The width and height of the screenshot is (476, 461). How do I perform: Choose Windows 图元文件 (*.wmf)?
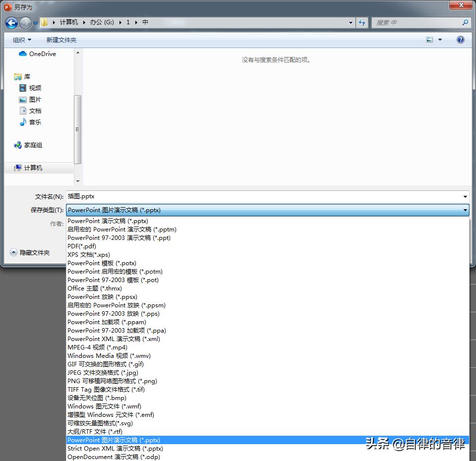267,406
